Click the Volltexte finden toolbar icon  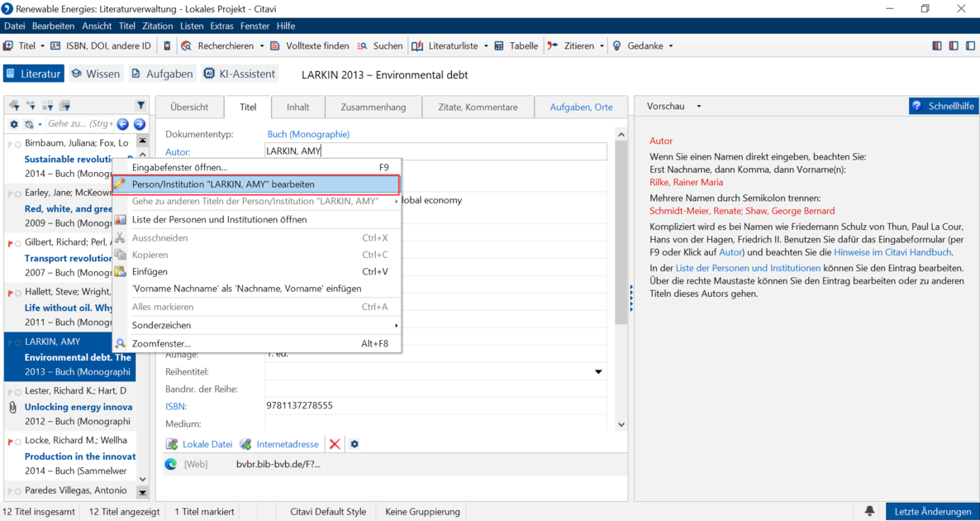pyautogui.click(x=276, y=45)
